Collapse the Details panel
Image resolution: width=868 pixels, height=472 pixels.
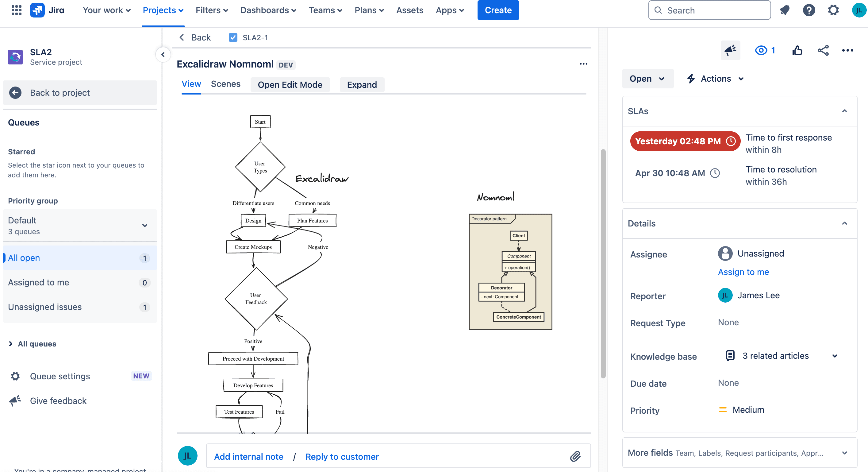click(x=844, y=223)
